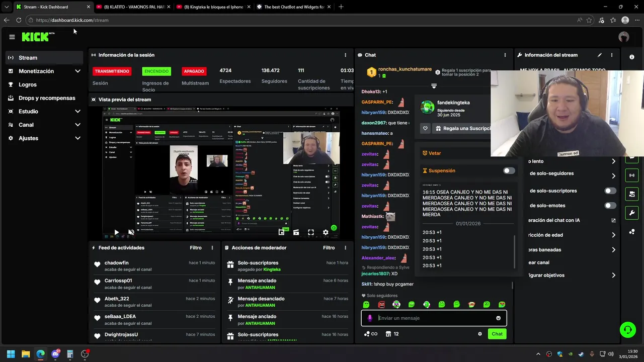Open the green support headset bubble
Image resolution: width=644 pixels, height=362 pixels.
click(x=627, y=330)
